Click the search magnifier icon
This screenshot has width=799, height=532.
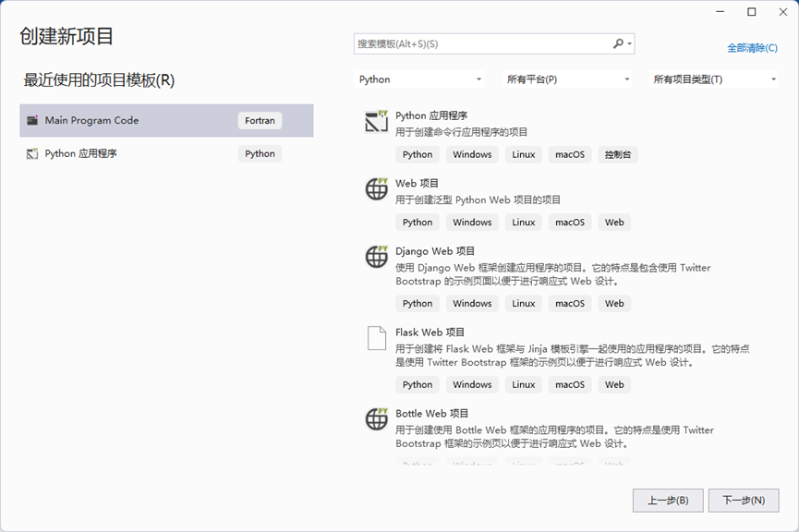tap(618, 43)
